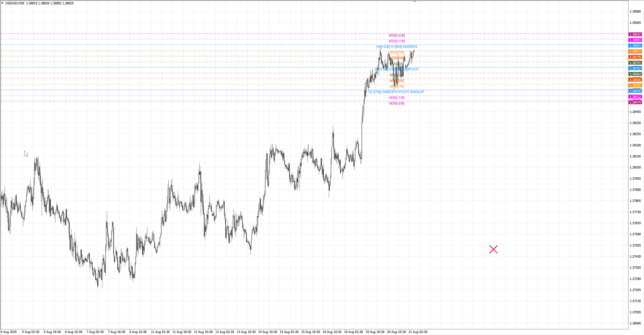Click the blue 1.38855 price tag
Image resolution: width=644 pixels, height=335 pixels.
(635, 45)
